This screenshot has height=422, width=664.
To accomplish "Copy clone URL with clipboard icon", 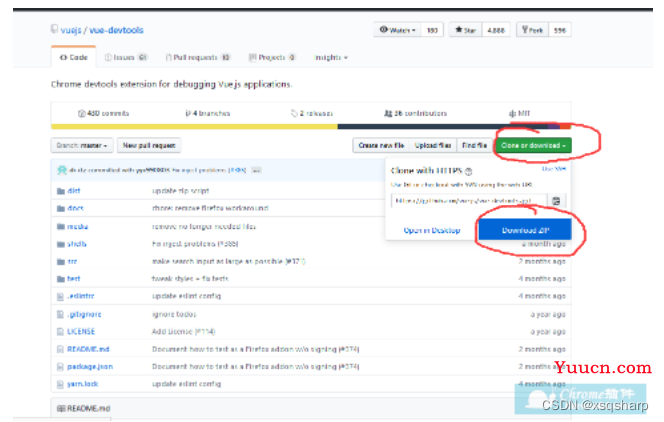I will (556, 201).
